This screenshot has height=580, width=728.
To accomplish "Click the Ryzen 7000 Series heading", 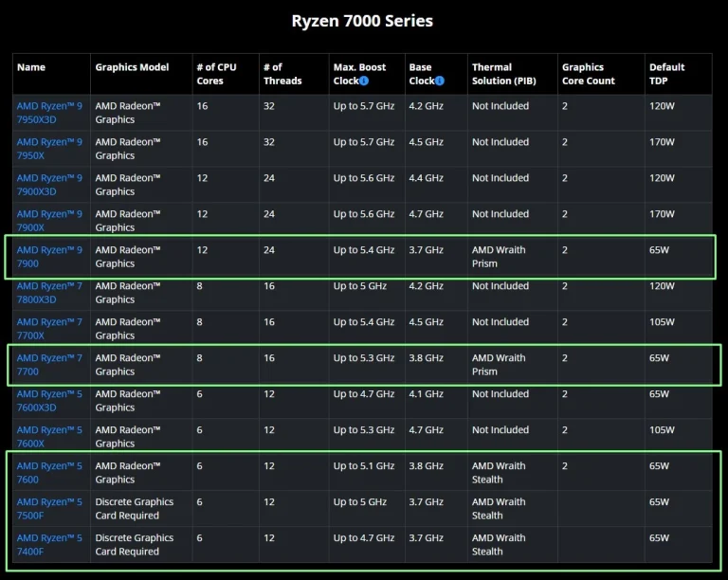I will pos(363,20).
